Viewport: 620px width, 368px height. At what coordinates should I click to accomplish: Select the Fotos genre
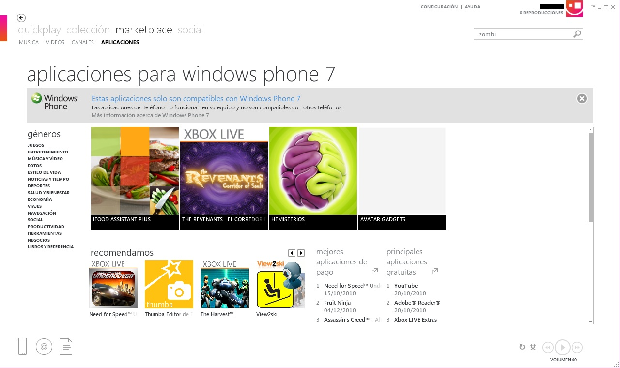pos(35,166)
